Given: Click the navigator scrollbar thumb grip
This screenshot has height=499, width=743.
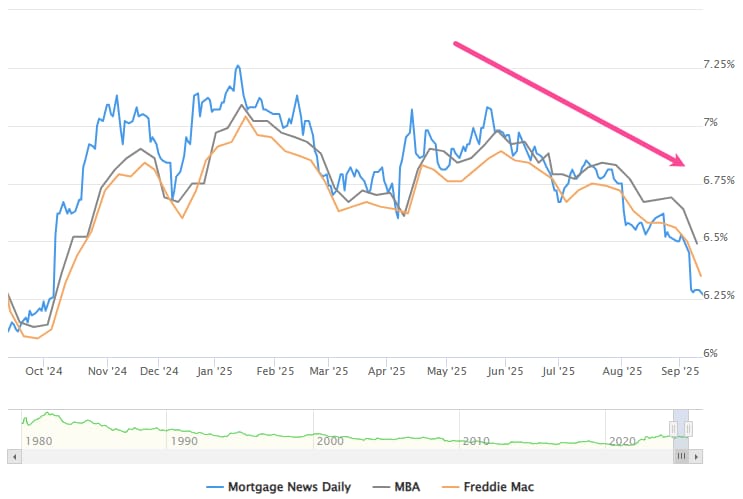Looking at the screenshot, I should point(681,457).
